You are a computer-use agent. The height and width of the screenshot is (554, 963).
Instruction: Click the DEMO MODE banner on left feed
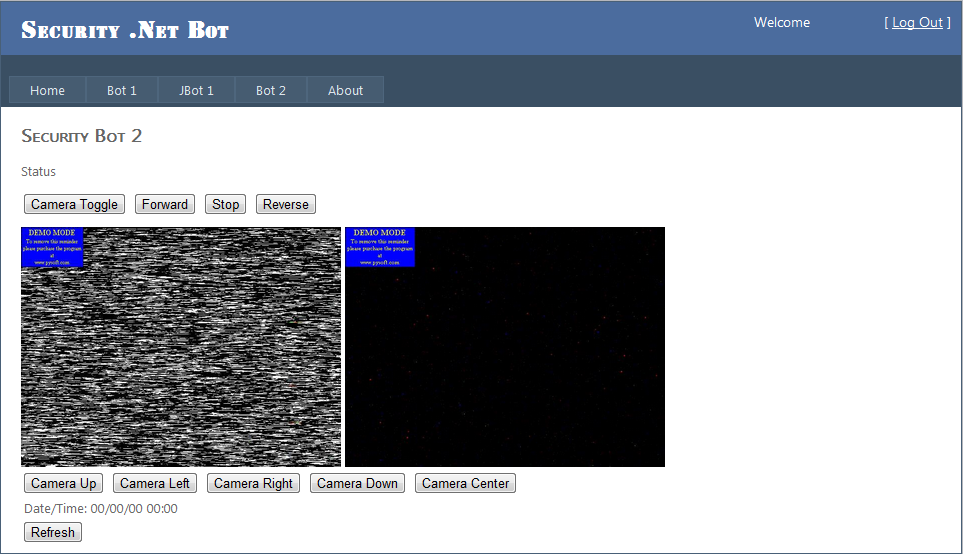pyautogui.click(x=52, y=247)
